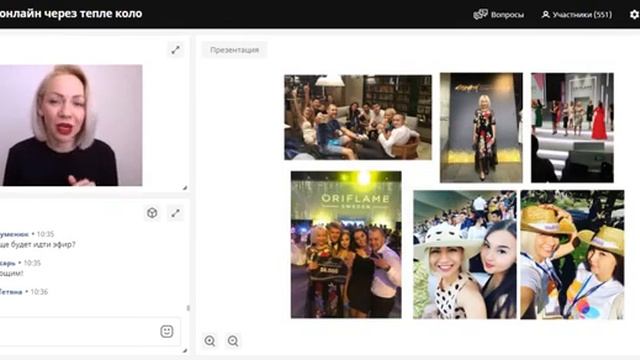Zoom in on the presentation

point(210,341)
